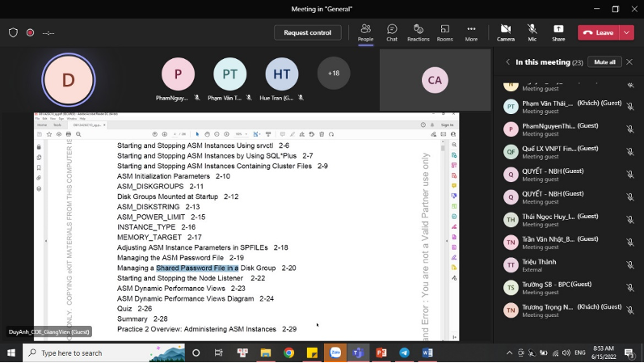The image size is (644, 363).
Task: Show hidden system tray icons
Action: 509,352
